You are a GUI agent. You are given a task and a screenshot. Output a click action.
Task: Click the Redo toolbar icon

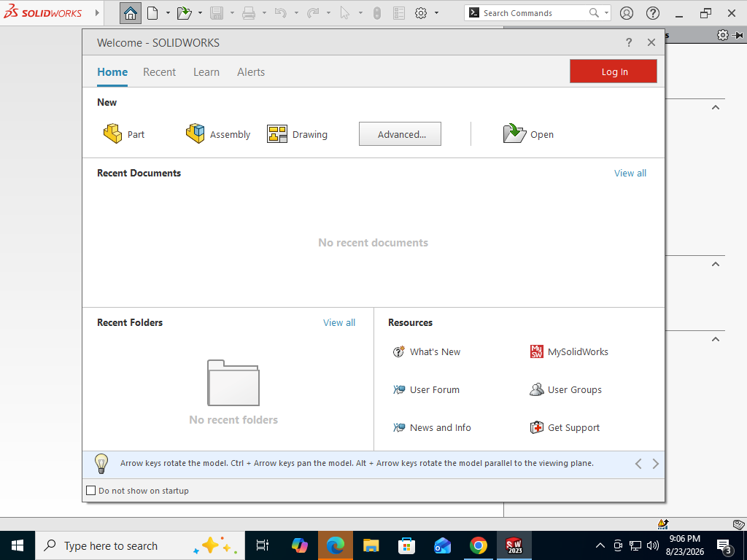(x=313, y=13)
